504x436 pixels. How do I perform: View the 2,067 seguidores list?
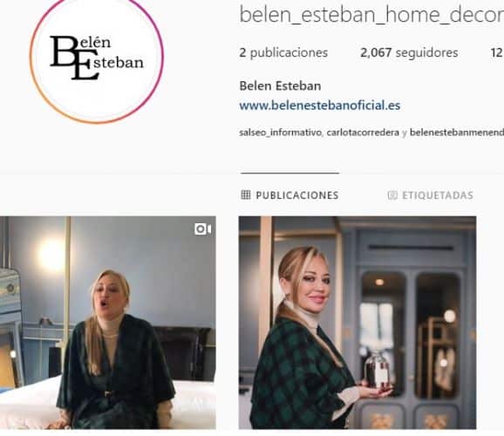point(409,52)
